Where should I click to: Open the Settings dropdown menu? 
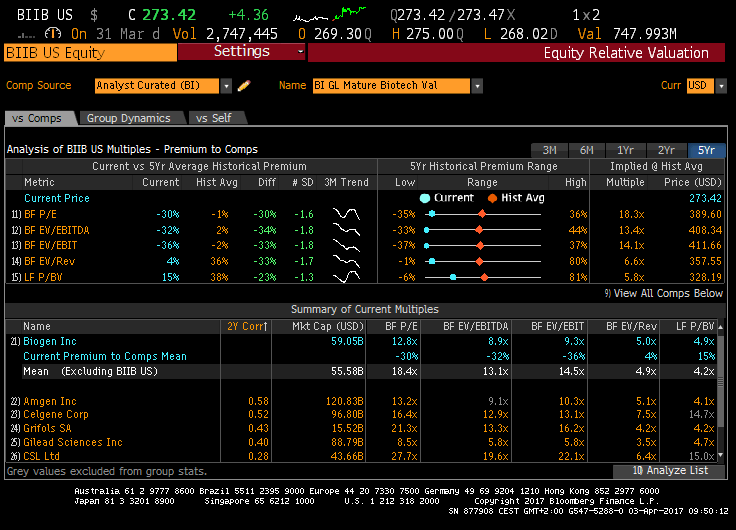click(242, 52)
